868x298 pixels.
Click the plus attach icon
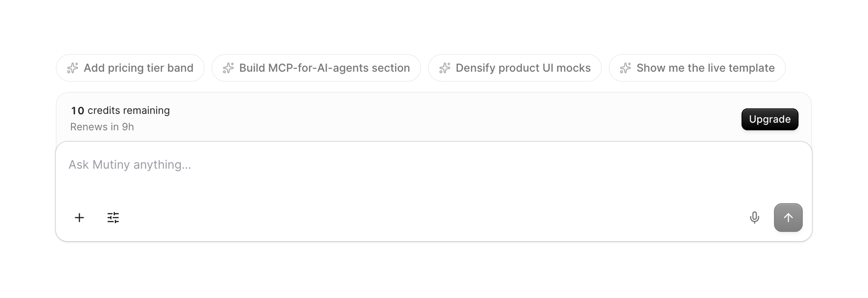79,218
